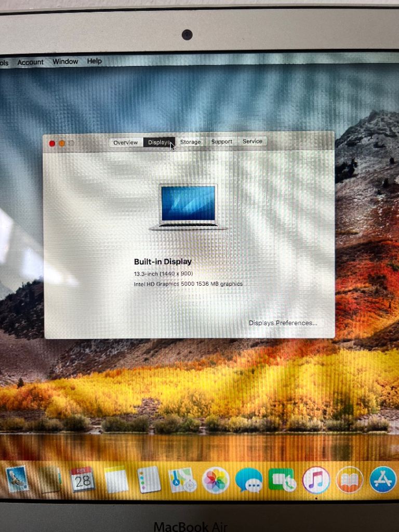Launch FaceTime from the Dock
The width and height of the screenshot is (399, 532).
pyautogui.click(x=282, y=480)
